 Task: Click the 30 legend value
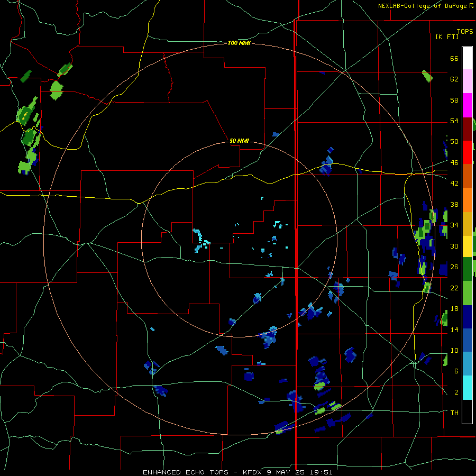[454, 246]
